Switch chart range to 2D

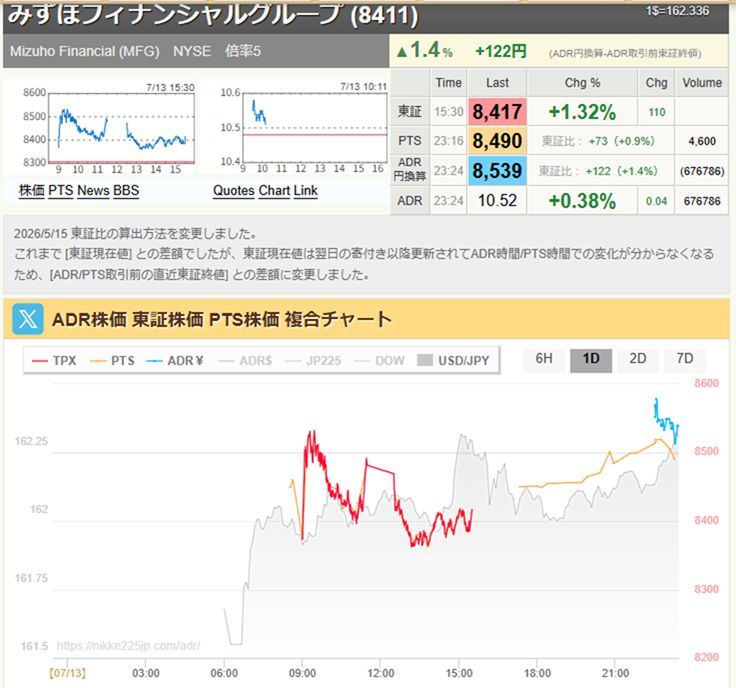pyautogui.click(x=638, y=359)
